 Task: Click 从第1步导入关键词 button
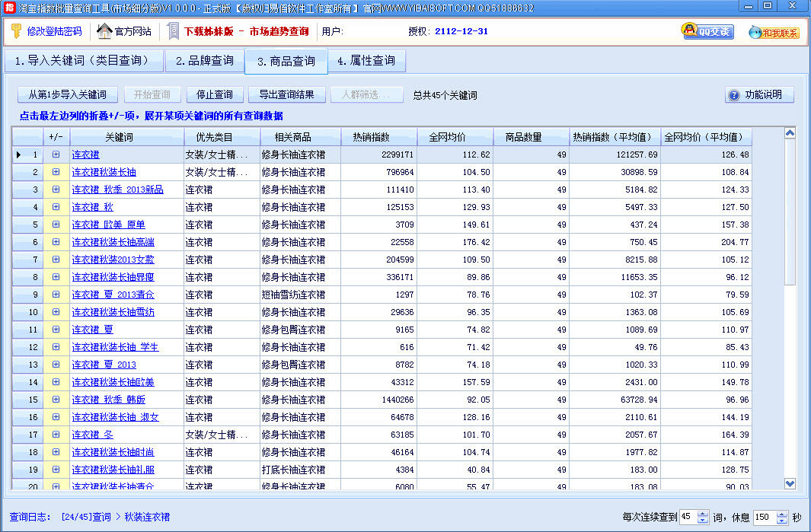point(67,94)
